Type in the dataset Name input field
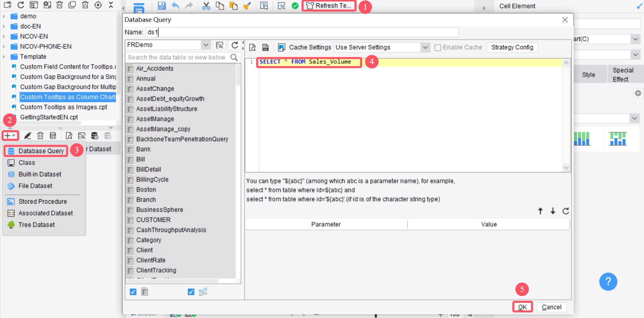 [299, 32]
